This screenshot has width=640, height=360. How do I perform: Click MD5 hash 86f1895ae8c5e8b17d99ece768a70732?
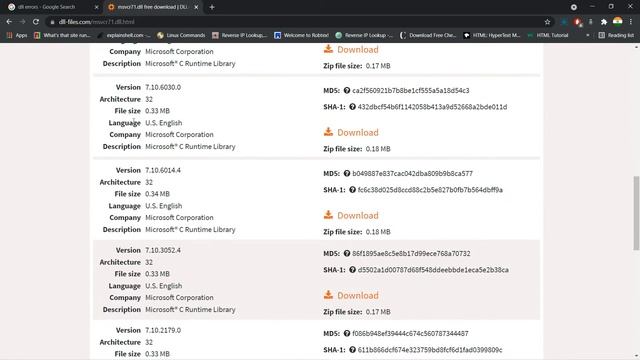pos(411,253)
